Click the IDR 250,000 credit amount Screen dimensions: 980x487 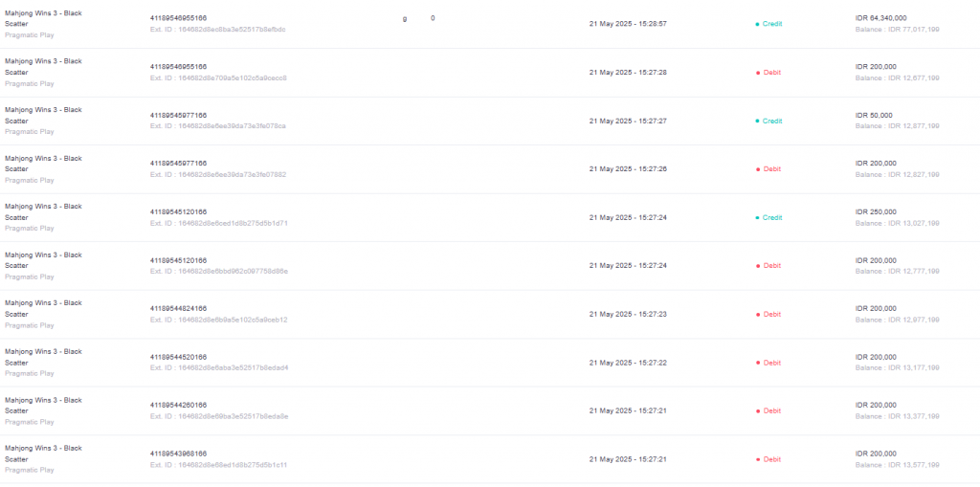876,212
